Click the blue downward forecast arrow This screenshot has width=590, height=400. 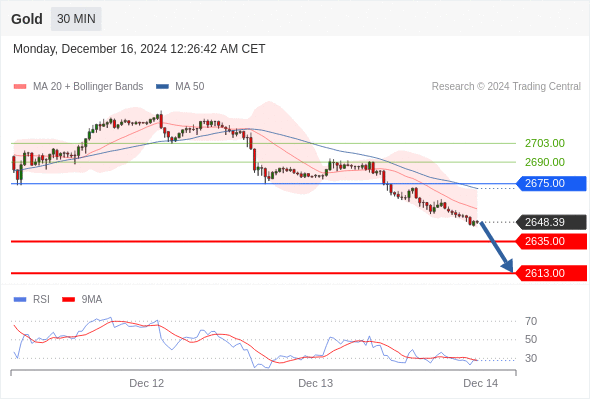coord(497,247)
